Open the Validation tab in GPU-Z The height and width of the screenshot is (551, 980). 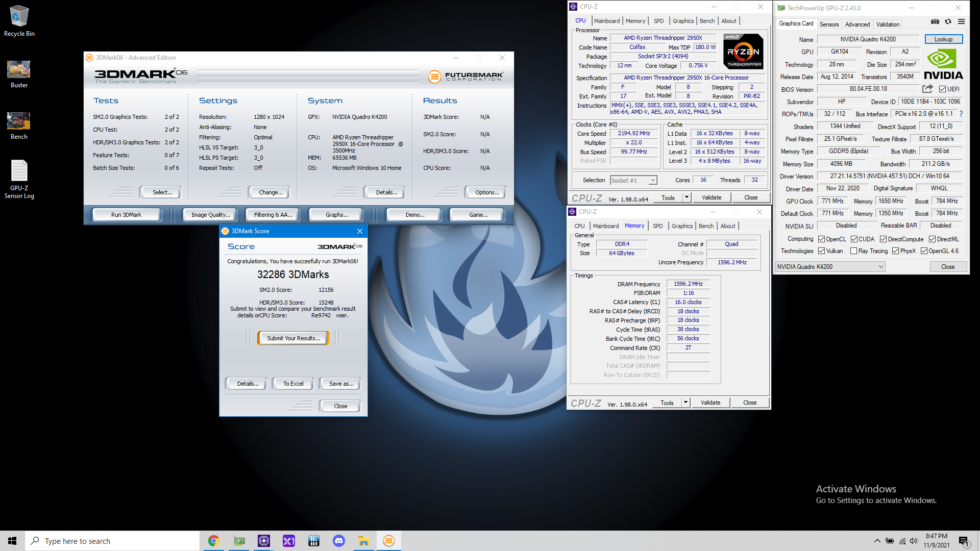pos(888,24)
